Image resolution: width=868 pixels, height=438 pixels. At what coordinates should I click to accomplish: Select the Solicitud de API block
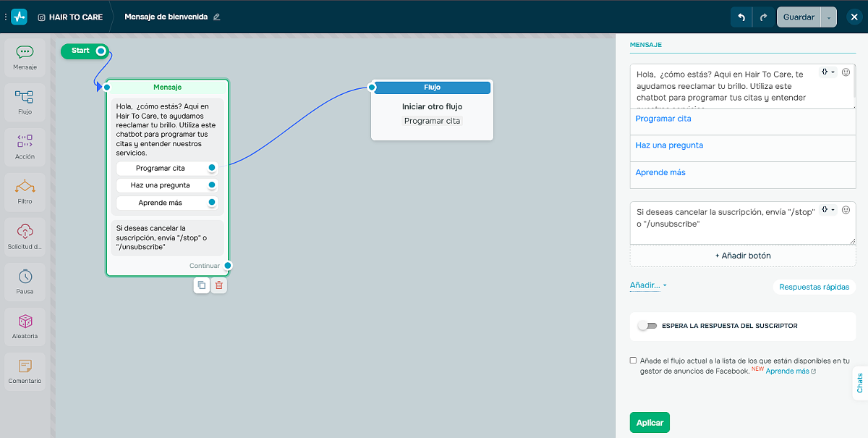click(x=25, y=237)
